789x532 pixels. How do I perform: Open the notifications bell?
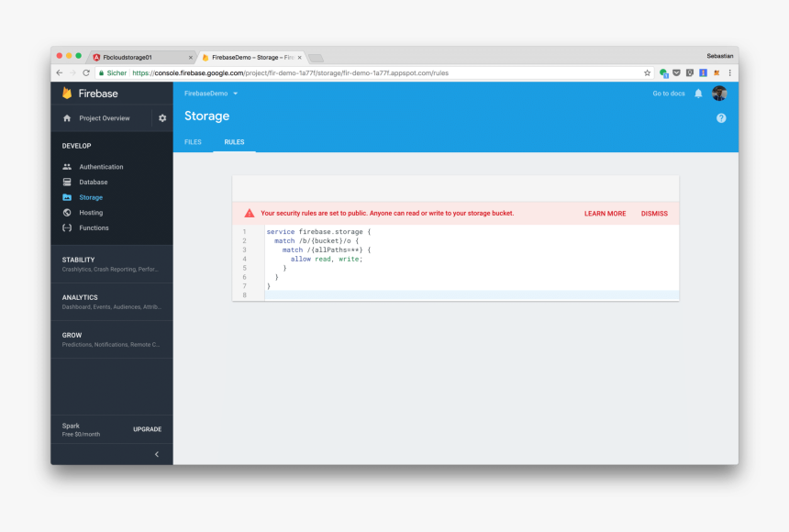coord(698,93)
